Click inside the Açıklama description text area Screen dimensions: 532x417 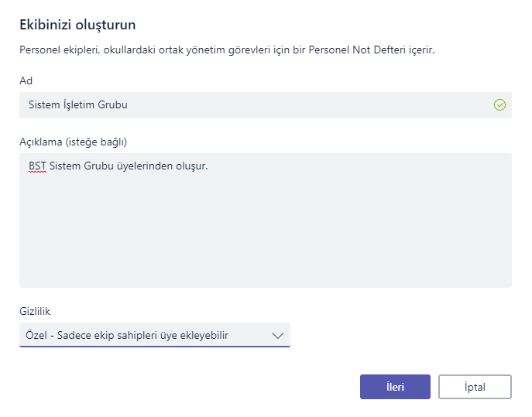266,220
